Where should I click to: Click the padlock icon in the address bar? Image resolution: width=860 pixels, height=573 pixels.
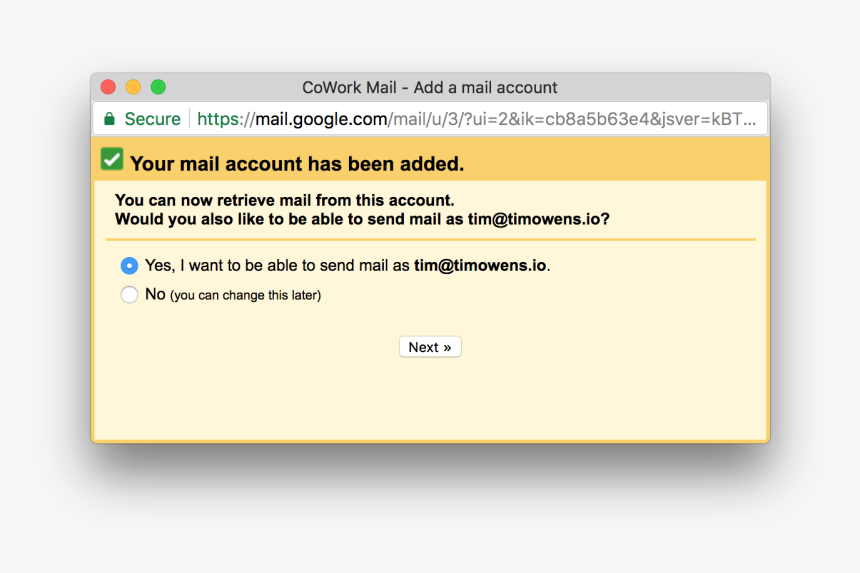[x=109, y=119]
